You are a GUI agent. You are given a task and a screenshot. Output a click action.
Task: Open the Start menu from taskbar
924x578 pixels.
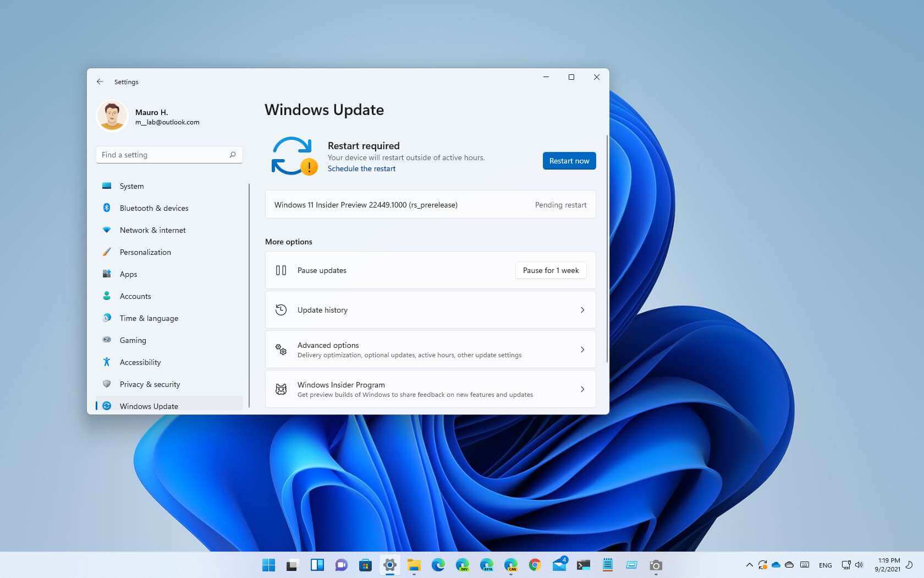(268, 565)
